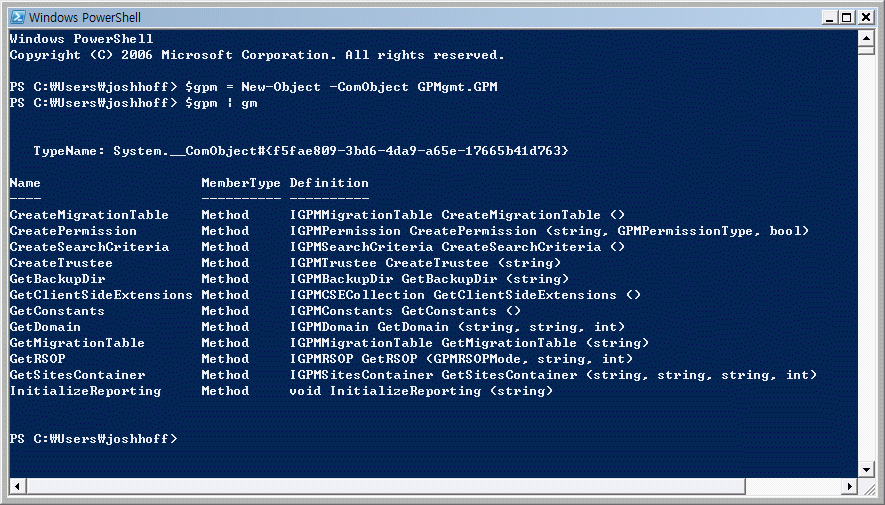The height and width of the screenshot is (505, 885).
Task: Click the horizontal scrollbar left arrow
Action: pos(17,486)
